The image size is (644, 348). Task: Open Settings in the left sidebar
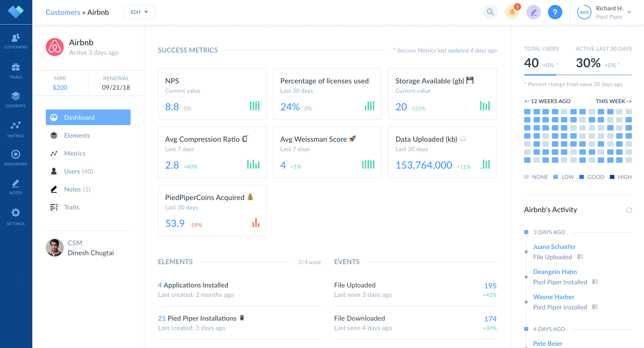[16, 217]
